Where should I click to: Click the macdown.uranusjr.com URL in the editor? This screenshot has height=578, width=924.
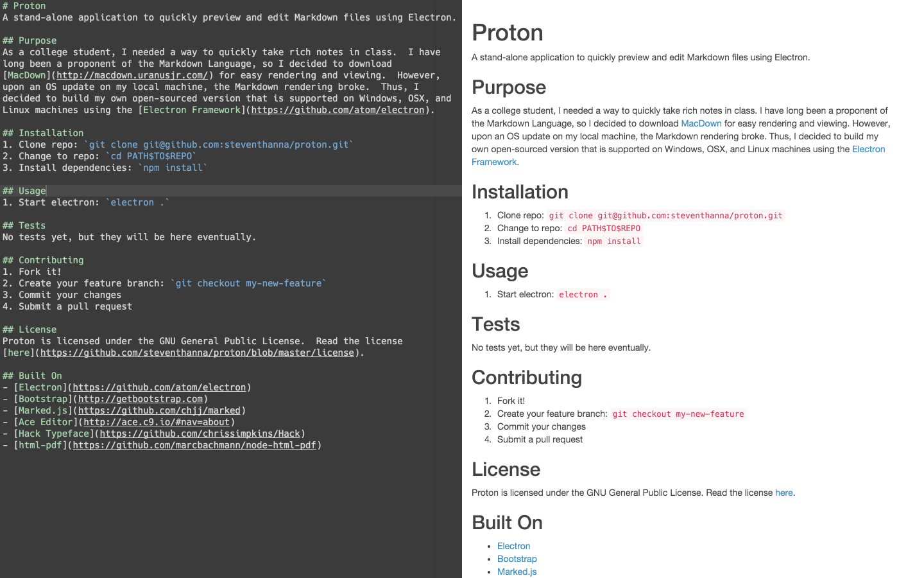[x=132, y=75]
